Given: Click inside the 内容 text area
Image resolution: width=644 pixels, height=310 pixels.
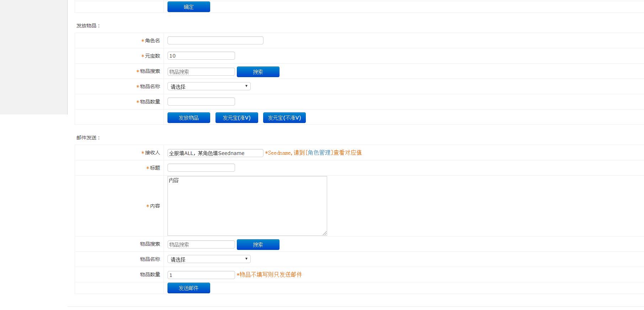Looking at the screenshot, I should click(247, 206).
